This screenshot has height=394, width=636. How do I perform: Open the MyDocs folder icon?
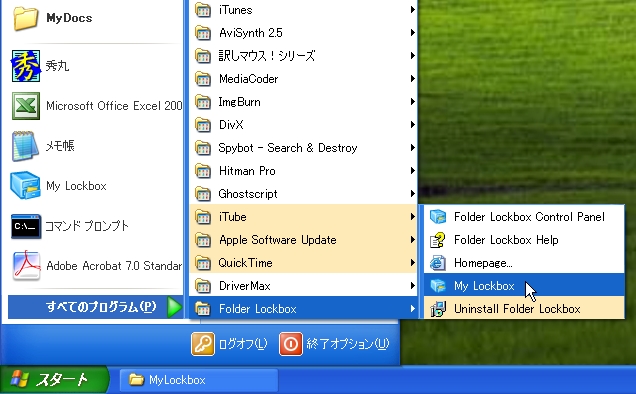25,18
